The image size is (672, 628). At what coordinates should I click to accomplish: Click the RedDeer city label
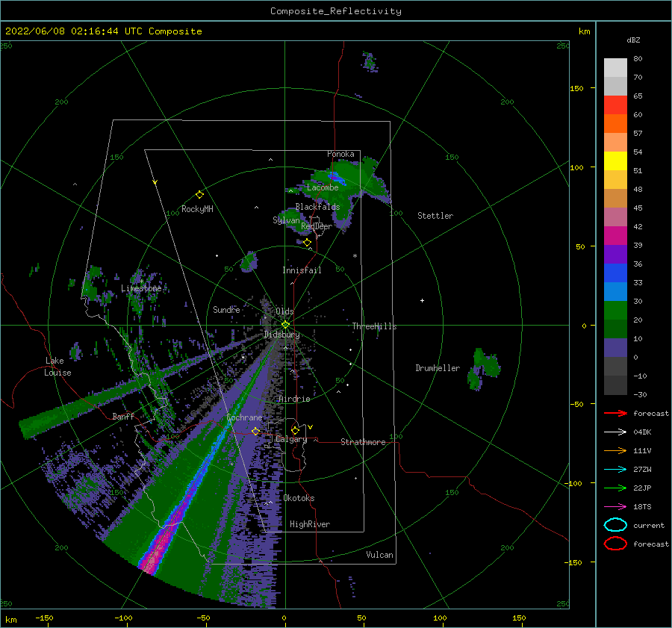click(317, 226)
